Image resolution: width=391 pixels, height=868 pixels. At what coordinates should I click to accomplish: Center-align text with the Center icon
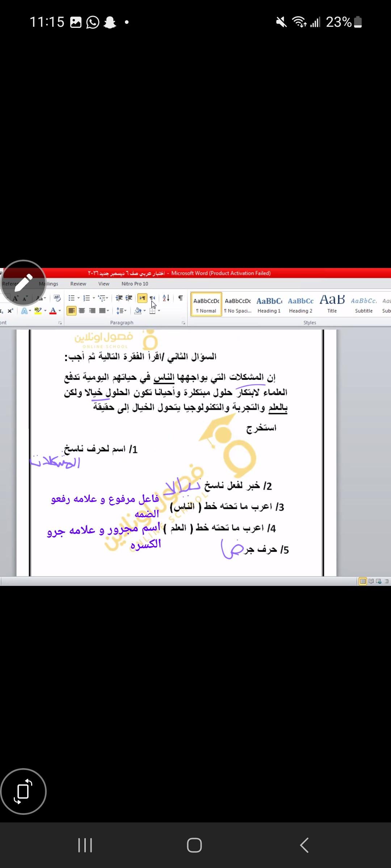point(82,311)
